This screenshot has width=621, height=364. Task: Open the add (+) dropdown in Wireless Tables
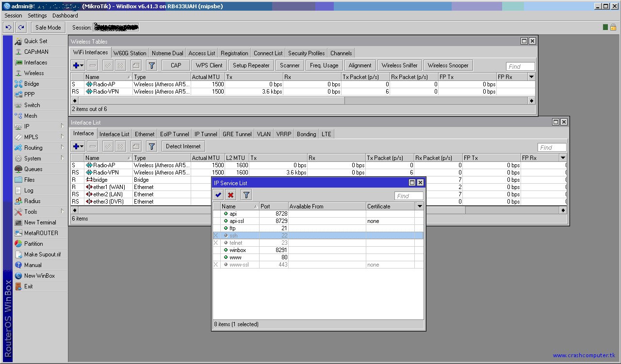pyautogui.click(x=78, y=65)
